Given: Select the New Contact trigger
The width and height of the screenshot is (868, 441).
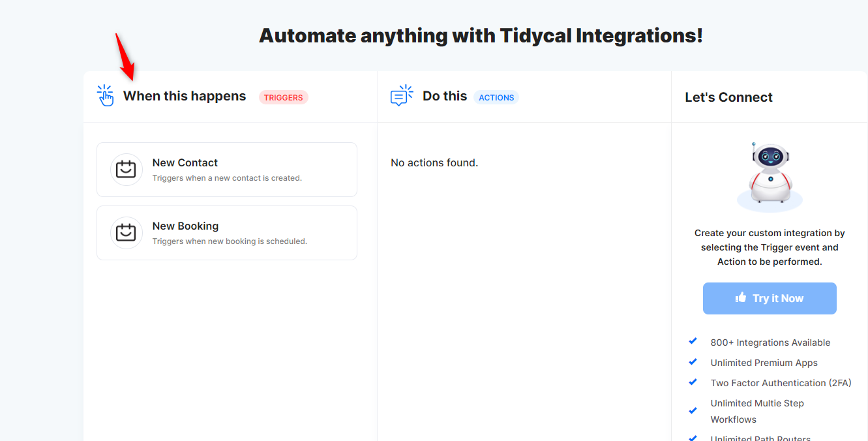Looking at the screenshot, I should (x=227, y=170).
